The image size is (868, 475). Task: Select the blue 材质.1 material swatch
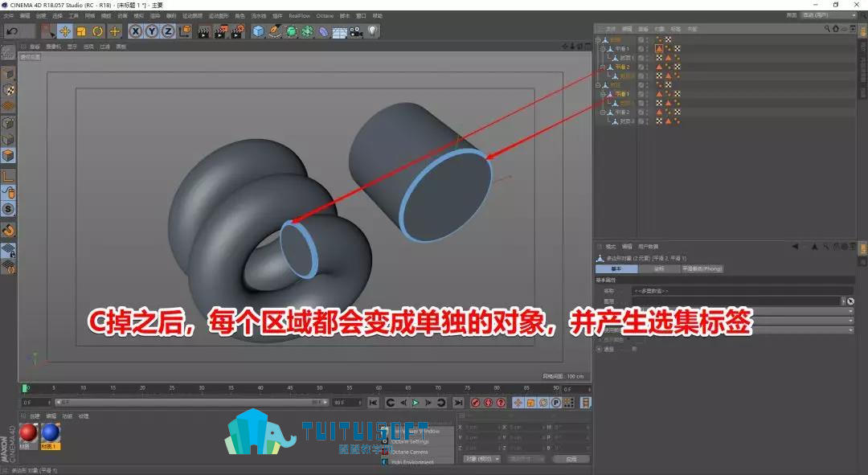(x=51, y=433)
